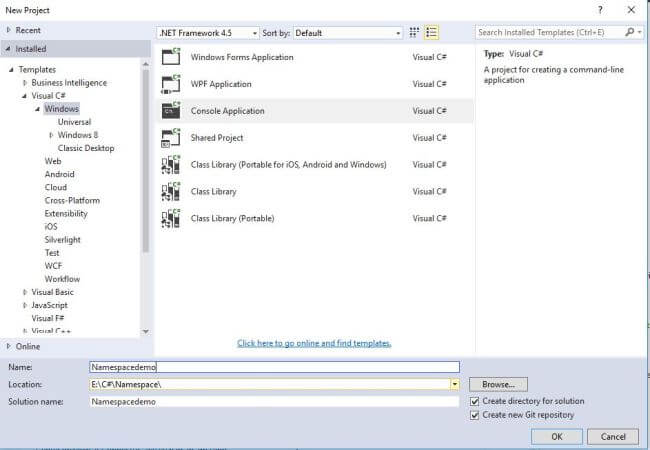Click the Class Library (Portable) template icon
The image size is (650, 450).
point(171,218)
